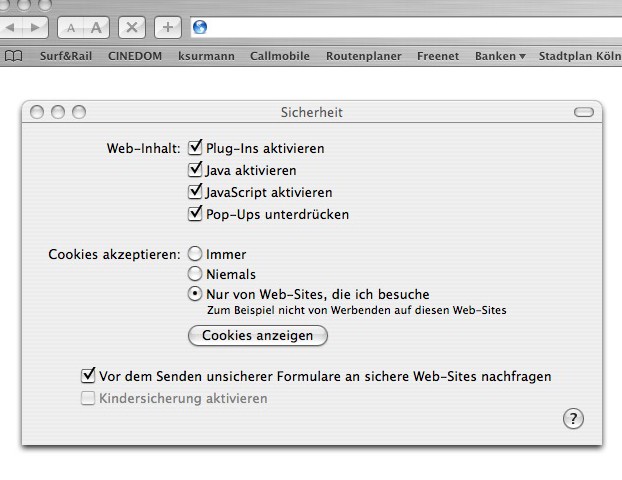This screenshot has width=622, height=480.
Task: Toggle Vor dem Senden unsicherer Formulare checkbox
Action: click(x=88, y=375)
